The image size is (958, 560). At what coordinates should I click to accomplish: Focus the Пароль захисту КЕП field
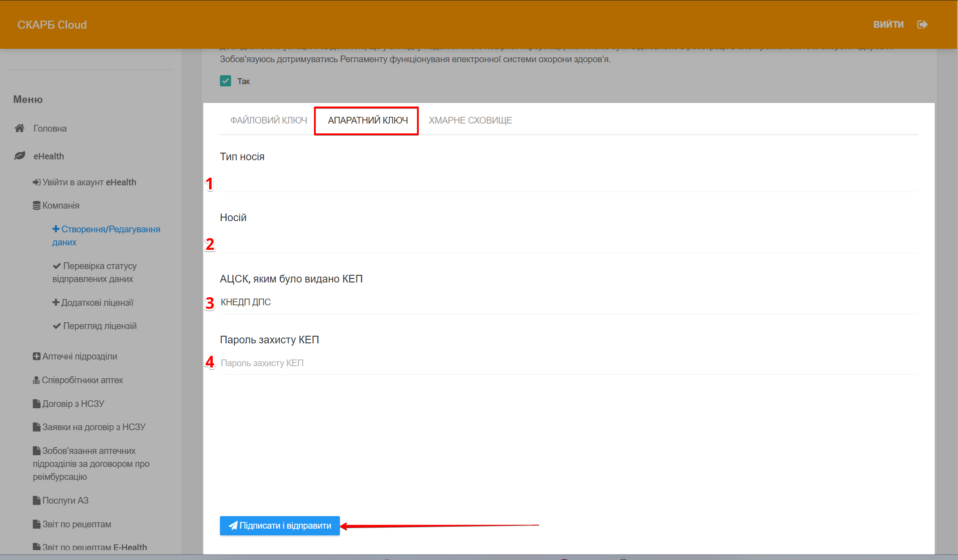coord(569,363)
